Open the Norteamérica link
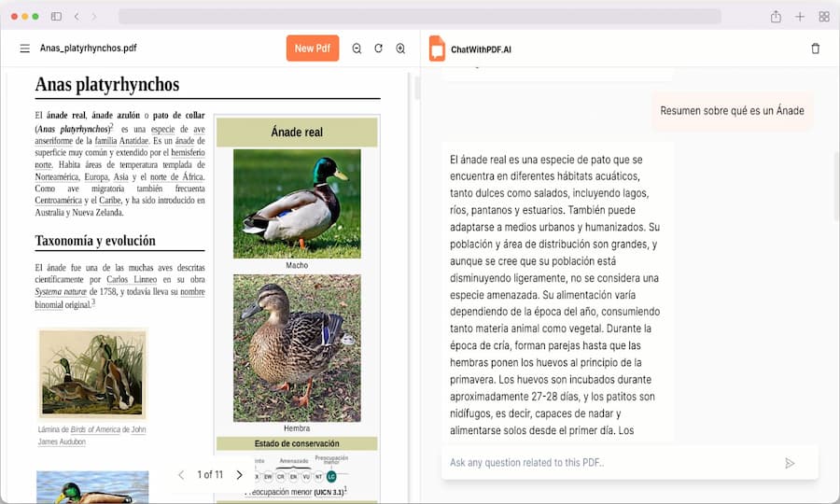Viewport: 840px width, 504px height. (57, 176)
